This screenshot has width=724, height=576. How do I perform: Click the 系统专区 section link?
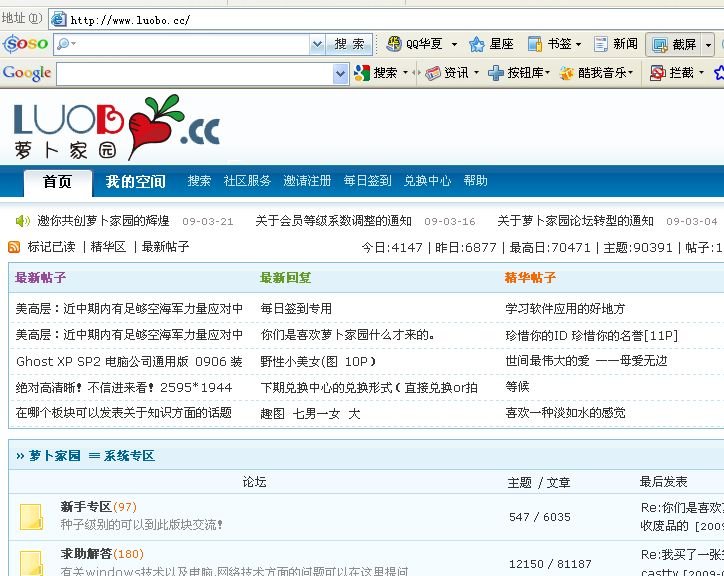click(x=129, y=456)
